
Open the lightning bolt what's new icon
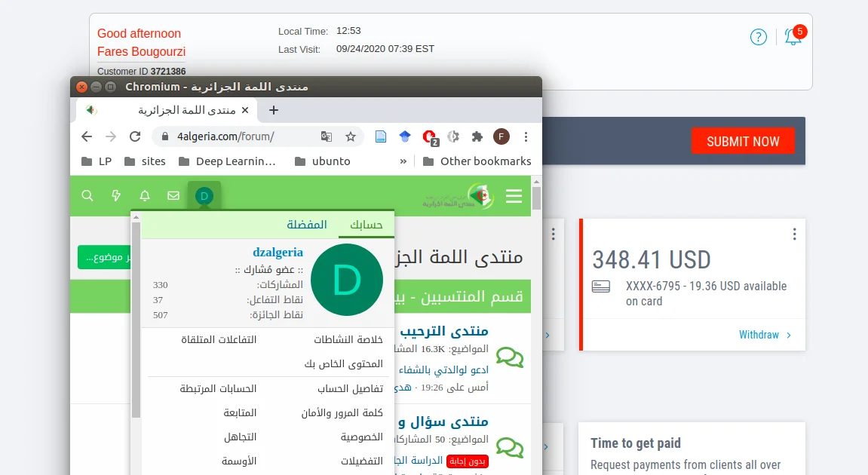tap(116, 196)
